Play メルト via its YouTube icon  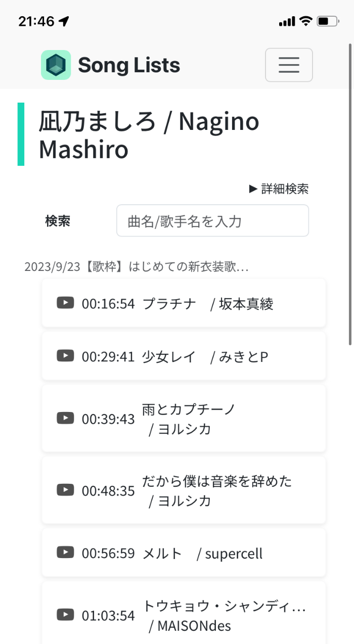[x=65, y=553]
